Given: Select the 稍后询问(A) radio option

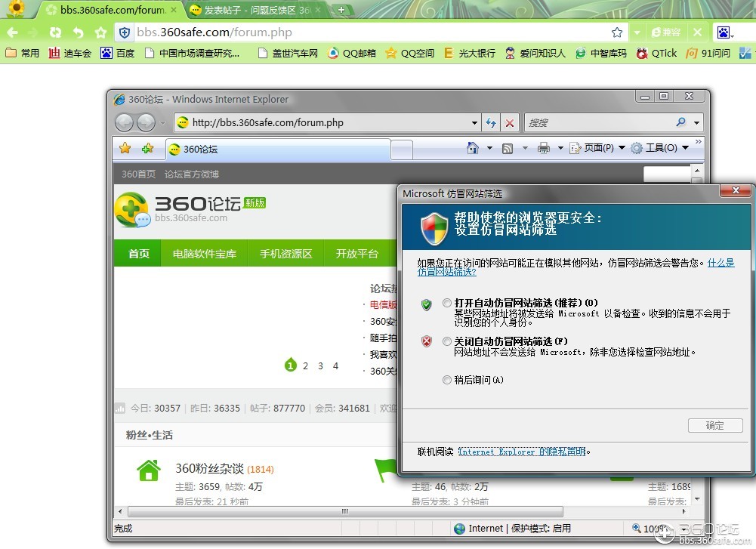Looking at the screenshot, I should 447,380.
